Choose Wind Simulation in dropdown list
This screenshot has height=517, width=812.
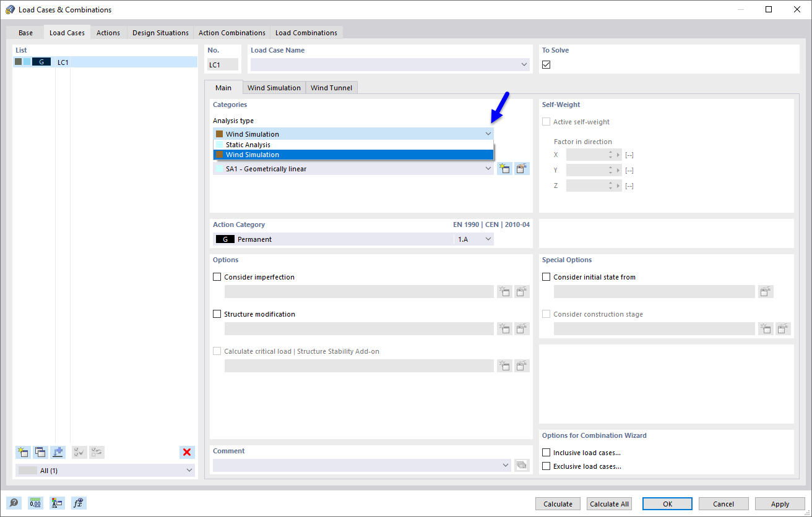point(353,155)
